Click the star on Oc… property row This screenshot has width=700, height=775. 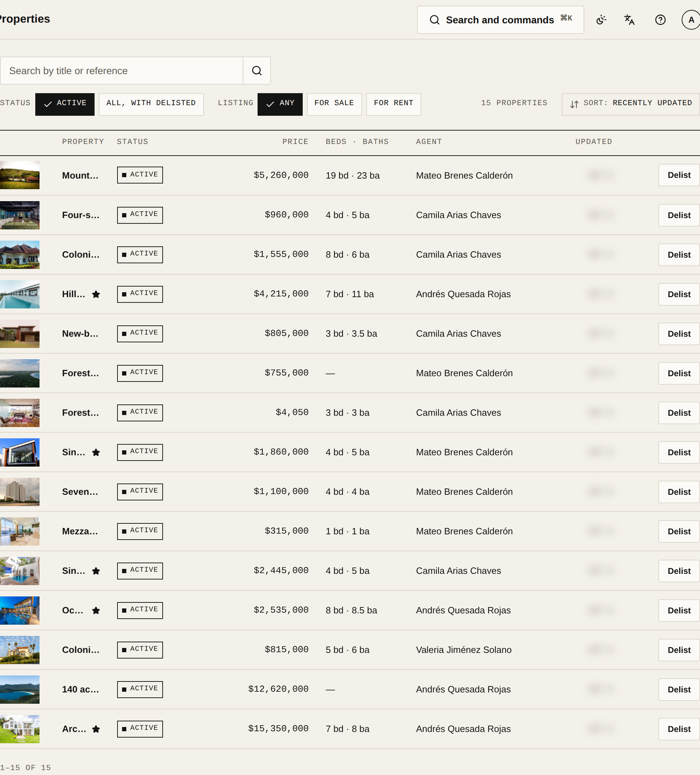click(96, 611)
